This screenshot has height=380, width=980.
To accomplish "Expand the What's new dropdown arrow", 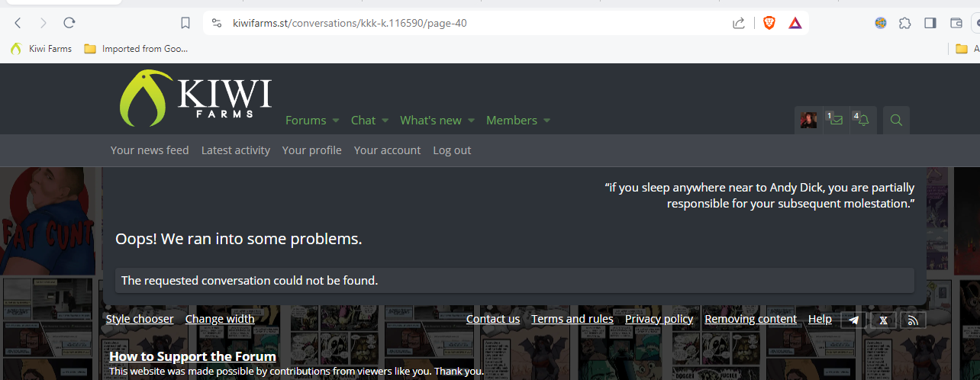I will tap(471, 121).
